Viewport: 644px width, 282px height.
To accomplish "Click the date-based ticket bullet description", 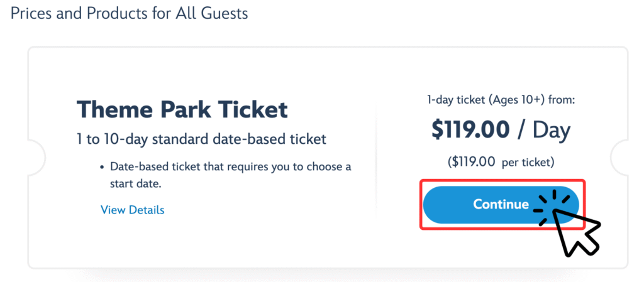I will (231, 175).
